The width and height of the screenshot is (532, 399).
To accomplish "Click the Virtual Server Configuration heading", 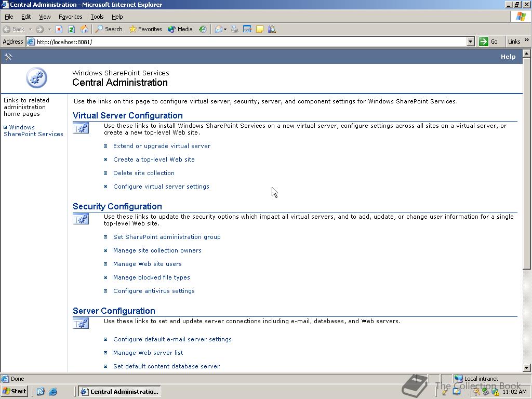I will point(128,115).
